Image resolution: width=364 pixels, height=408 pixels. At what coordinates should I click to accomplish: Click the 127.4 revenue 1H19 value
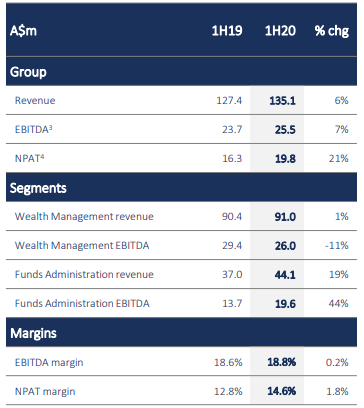coord(229,100)
